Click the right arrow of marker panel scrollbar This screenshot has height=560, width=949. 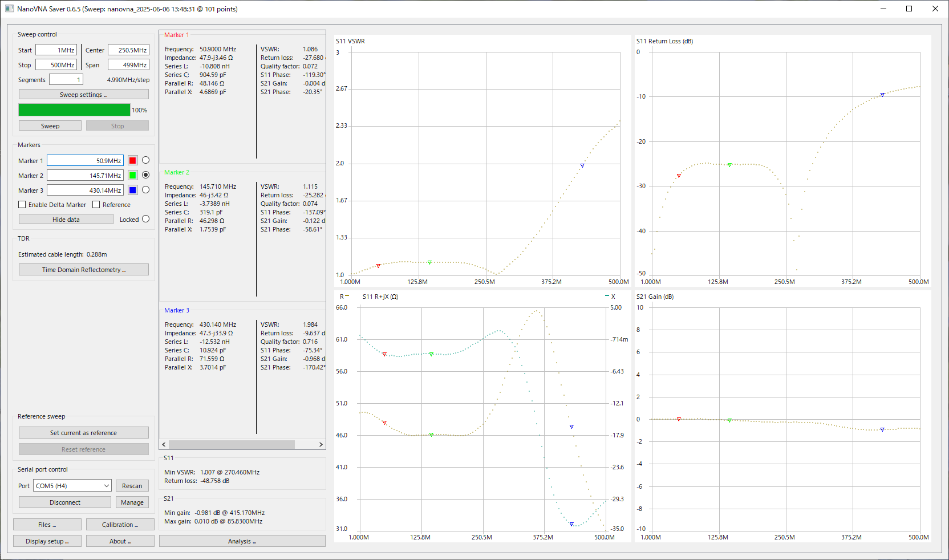click(x=321, y=444)
